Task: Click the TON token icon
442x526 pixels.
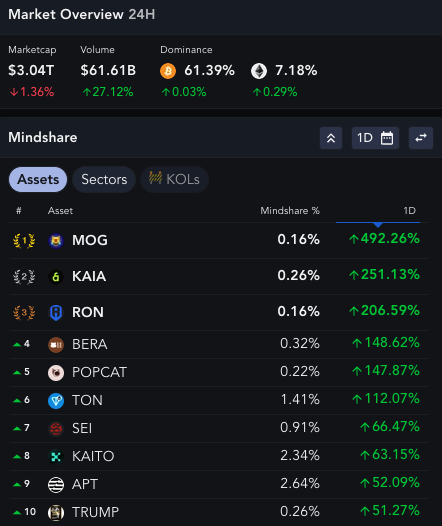Action: coord(56,401)
